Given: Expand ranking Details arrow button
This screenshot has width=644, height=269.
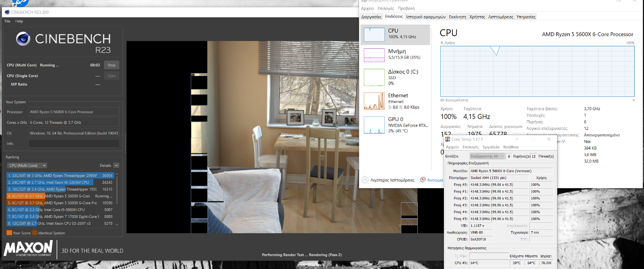Looking at the screenshot, I should (x=116, y=165).
